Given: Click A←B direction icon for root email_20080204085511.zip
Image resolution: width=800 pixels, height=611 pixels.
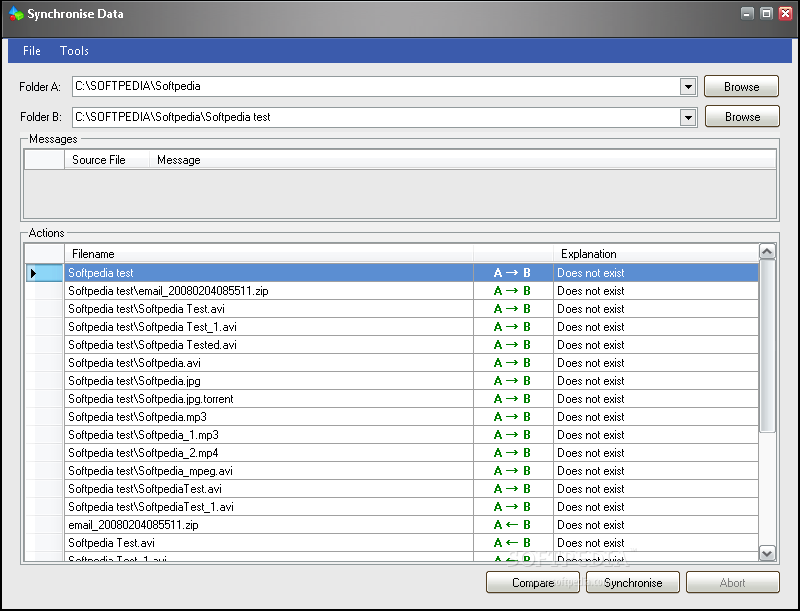Looking at the screenshot, I should pos(512,525).
